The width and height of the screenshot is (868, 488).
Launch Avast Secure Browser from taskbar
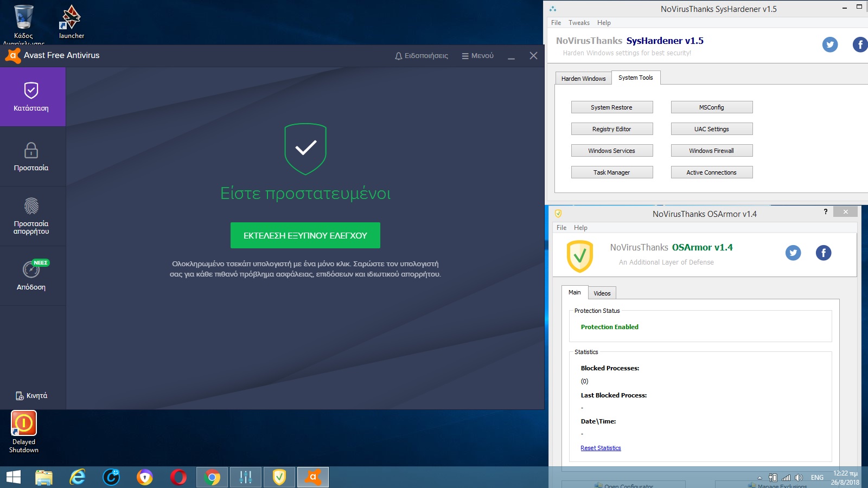[x=145, y=477]
